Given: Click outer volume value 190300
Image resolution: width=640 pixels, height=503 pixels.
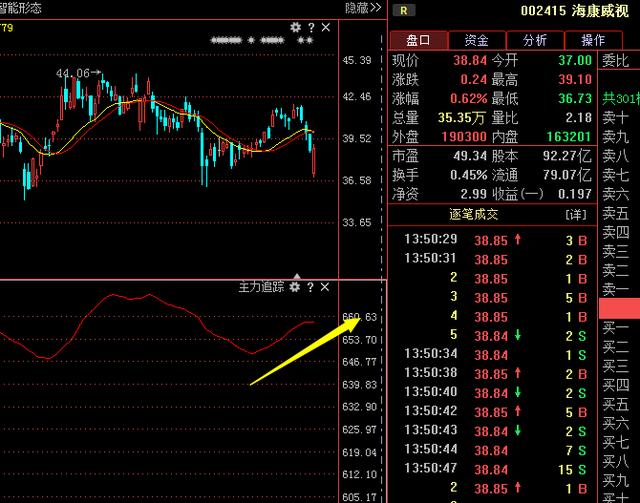Looking at the screenshot, I should [x=464, y=136].
